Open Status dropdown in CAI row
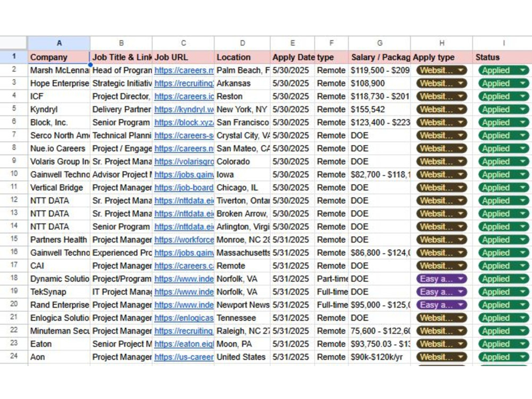Viewport: 532px width, 399px height. tap(503, 266)
